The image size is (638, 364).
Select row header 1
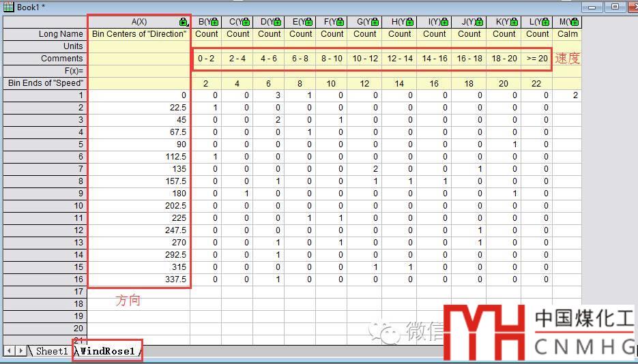coord(45,95)
